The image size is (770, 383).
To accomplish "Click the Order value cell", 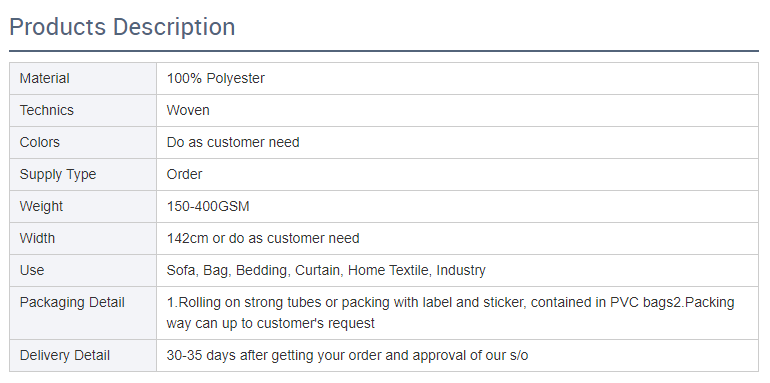I will [x=457, y=174].
